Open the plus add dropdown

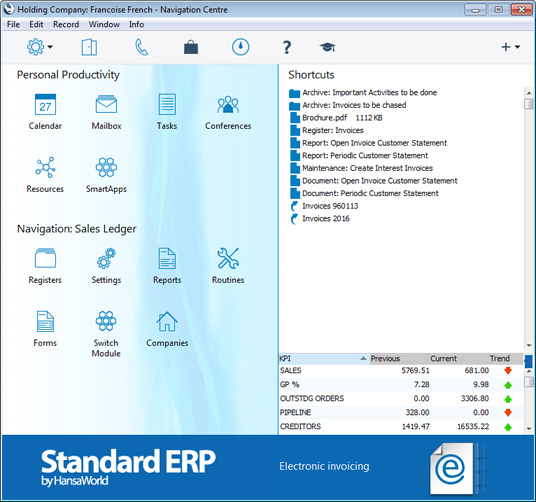[x=511, y=47]
